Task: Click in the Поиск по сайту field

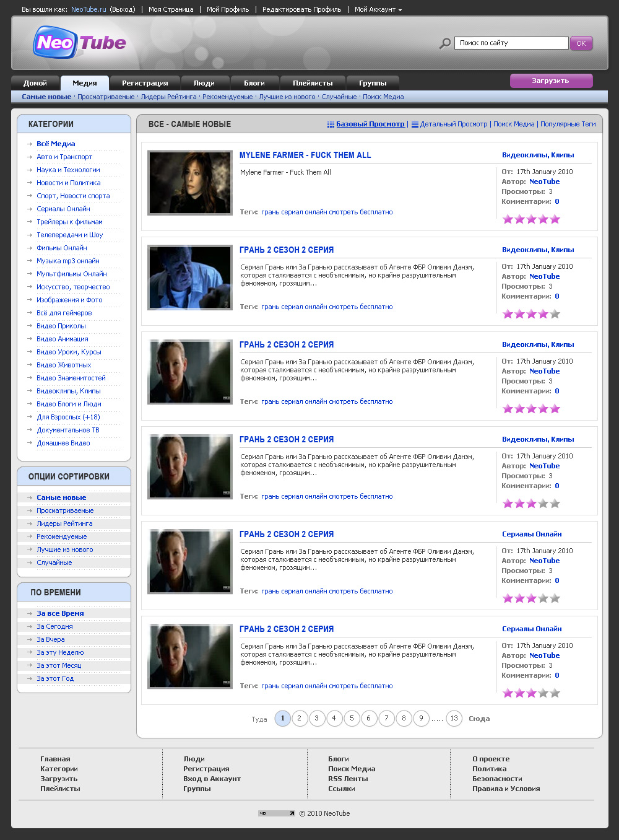Action: 511,43
